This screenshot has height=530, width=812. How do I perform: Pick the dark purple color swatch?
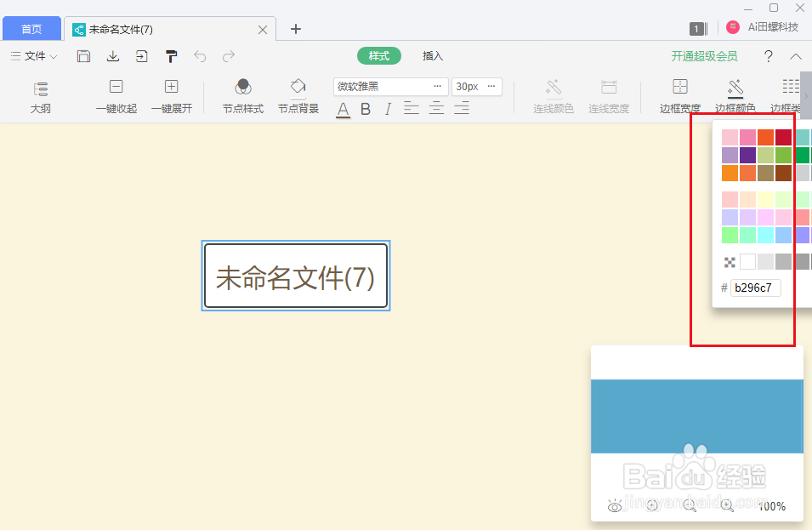point(747,155)
